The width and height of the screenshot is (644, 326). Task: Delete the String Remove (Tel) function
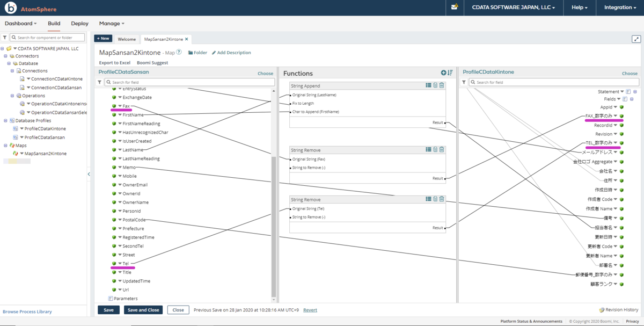click(442, 199)
